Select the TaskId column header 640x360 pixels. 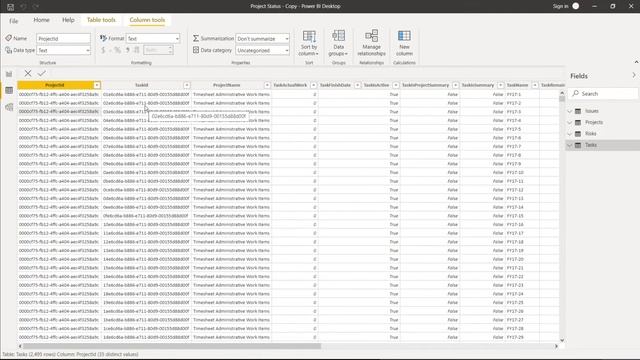pyautogui.click(x=142, y=85)
